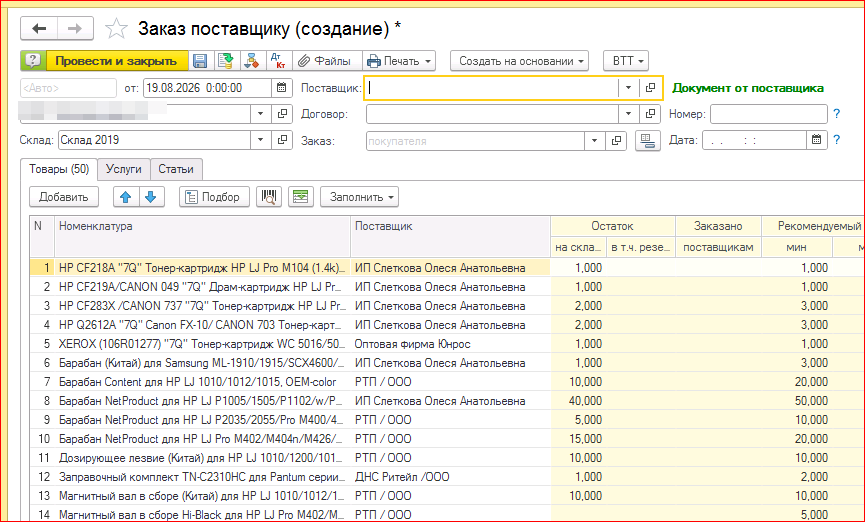Open help with the question mark icon

(33, 61)
